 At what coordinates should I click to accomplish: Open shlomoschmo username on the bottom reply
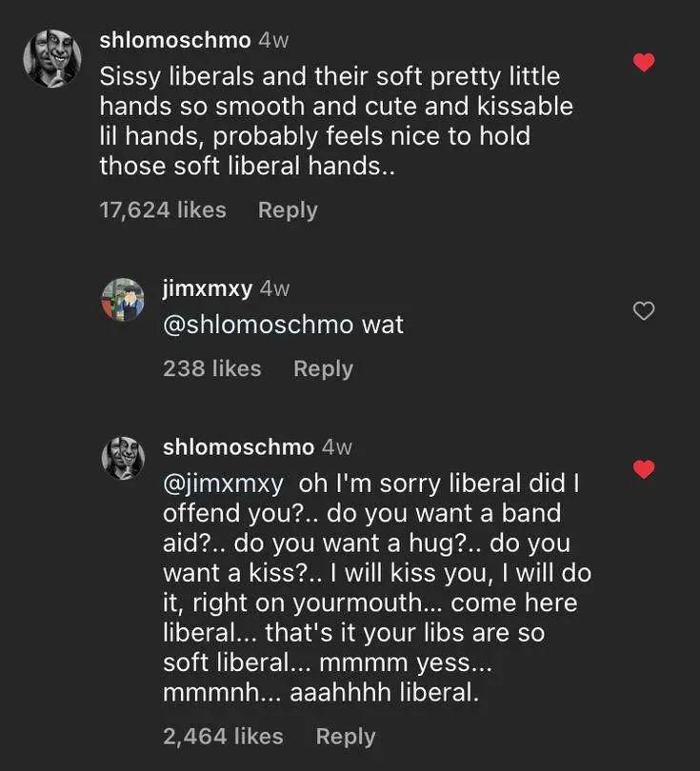(x=238, y=446)
